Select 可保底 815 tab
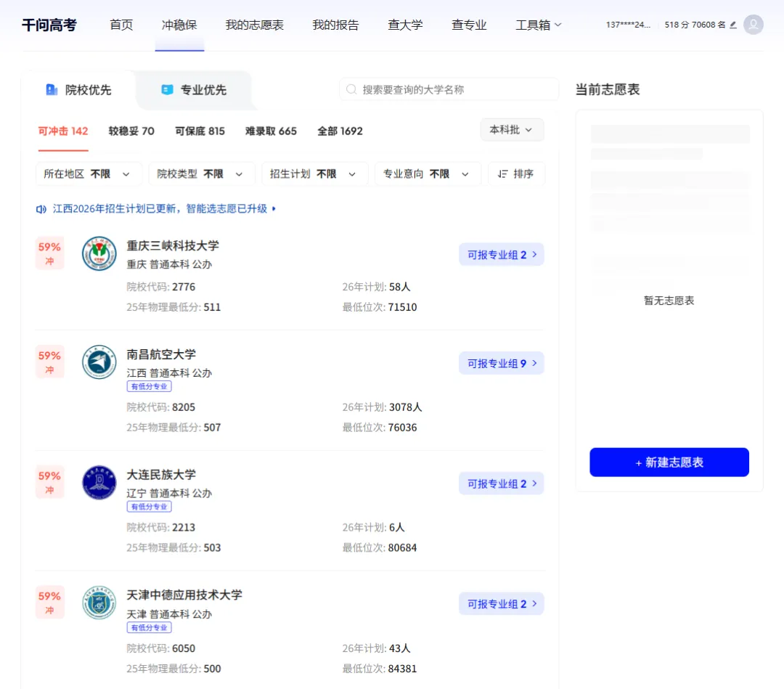The width and height of the screenshot is (784, 689). [x=200, y=131]
